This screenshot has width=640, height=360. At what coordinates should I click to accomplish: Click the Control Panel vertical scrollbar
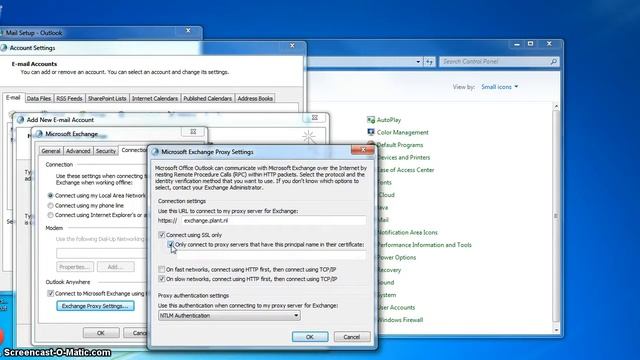556,216
